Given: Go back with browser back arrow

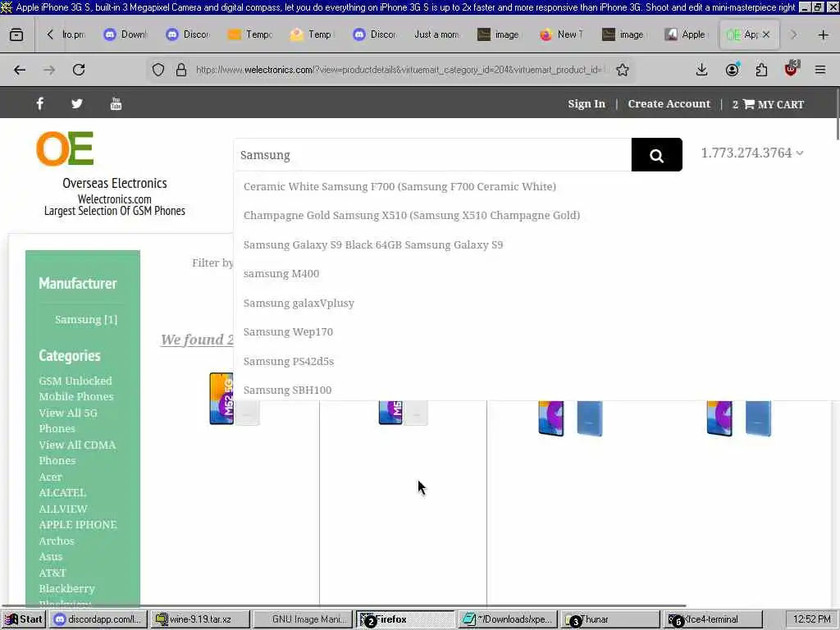Looking at the screenshot, I should click(x=20, y=70).
